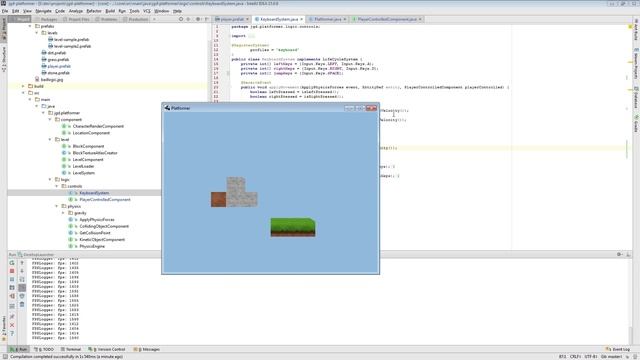Image resolution: width=640 pixels, height=360 pixels.
Task: Click tool window quick-access icon in status bar
Action: 4,357
